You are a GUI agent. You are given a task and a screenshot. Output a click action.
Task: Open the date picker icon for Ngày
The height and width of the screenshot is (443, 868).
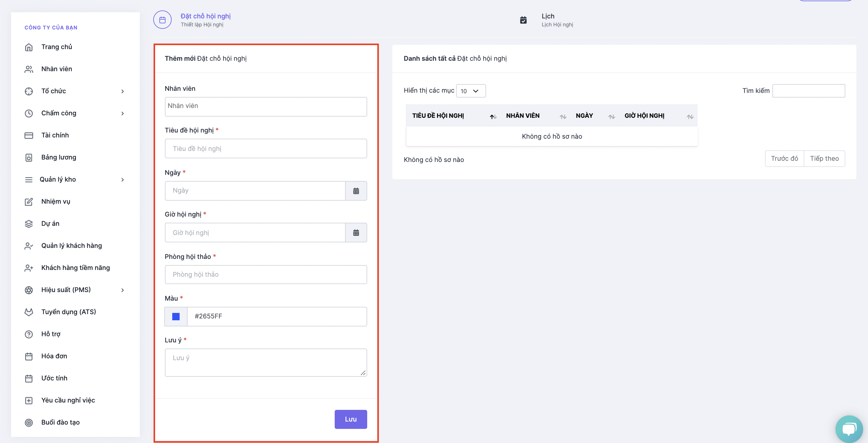pyautogui.click(x=356, y=191)
